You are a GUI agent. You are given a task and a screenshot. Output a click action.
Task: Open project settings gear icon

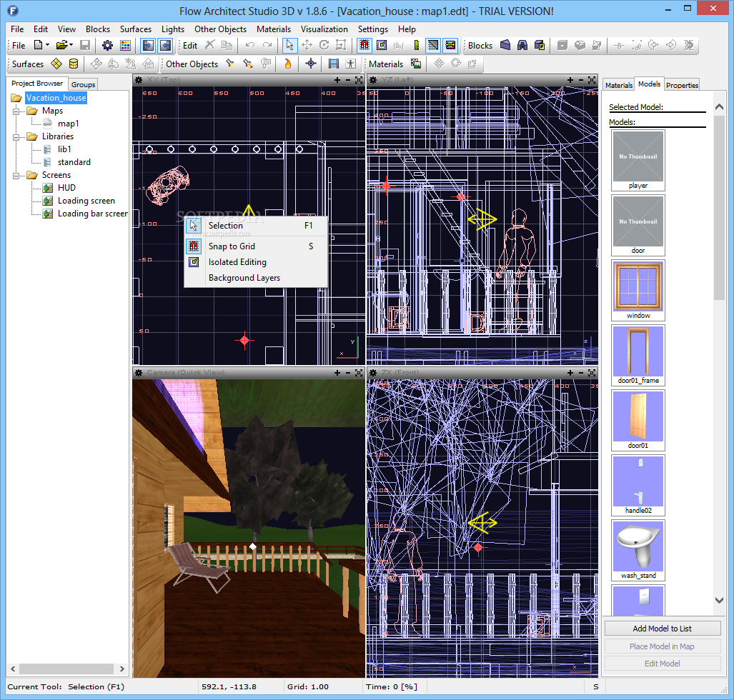tap(108, 46)
